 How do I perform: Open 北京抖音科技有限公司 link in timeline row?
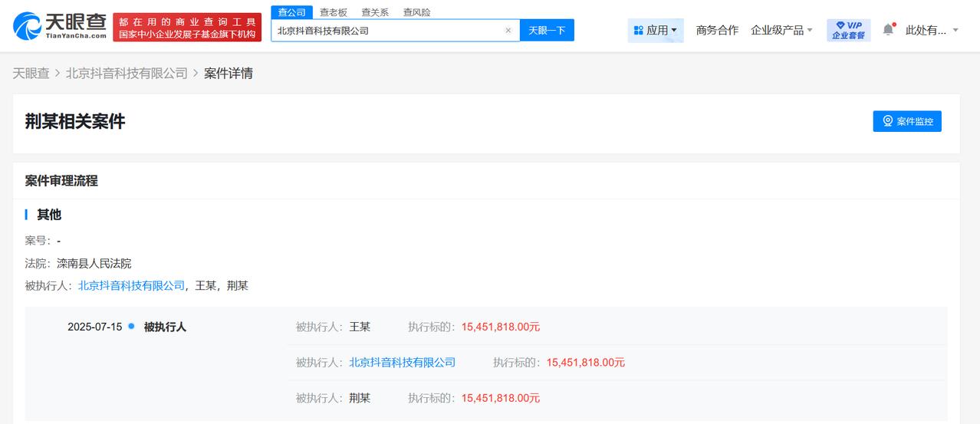coord(403,362)
